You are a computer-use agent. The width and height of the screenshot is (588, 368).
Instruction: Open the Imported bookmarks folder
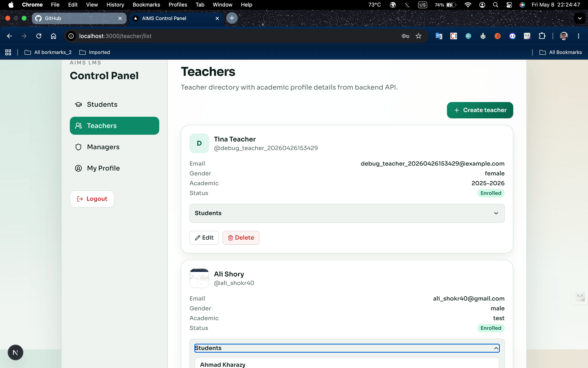pyautogui.click(x=95, y=52)
